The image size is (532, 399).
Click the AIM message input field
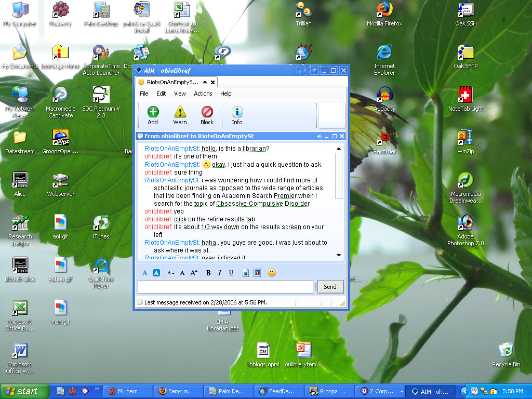pos(225,287)
